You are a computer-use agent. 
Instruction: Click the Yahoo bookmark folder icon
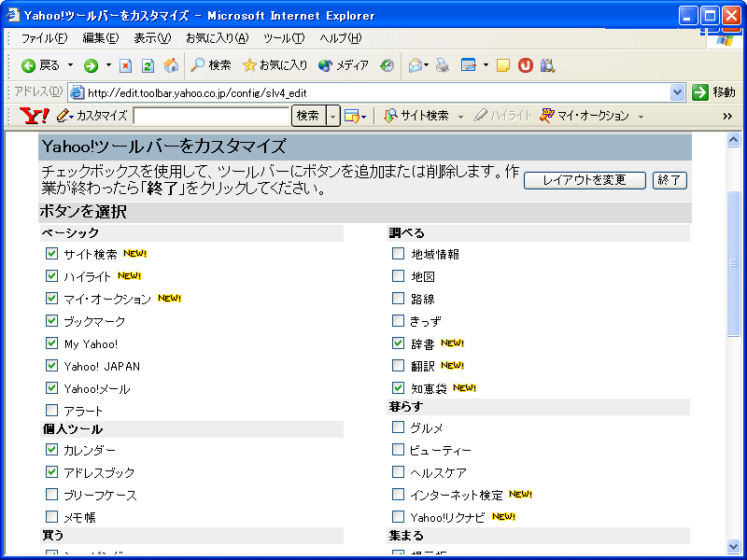[x=352, y=116]
